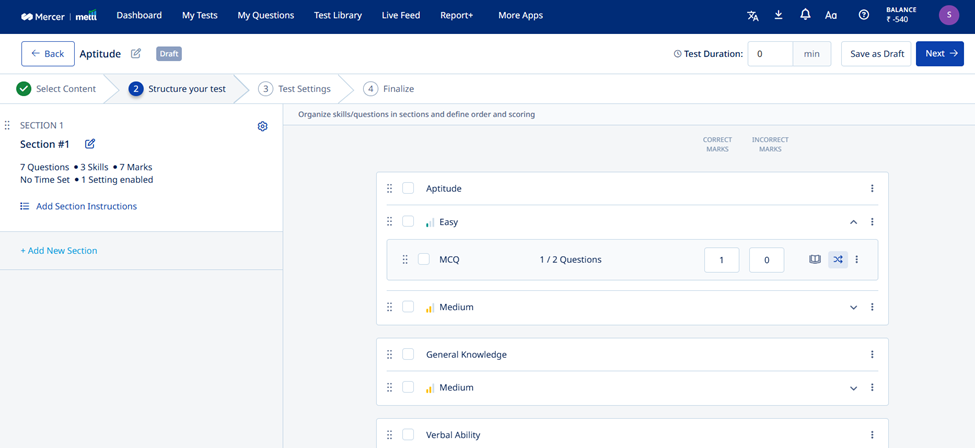Collapse the Easy difficulty group
This screenshot has width=975, height=448.
854,222
